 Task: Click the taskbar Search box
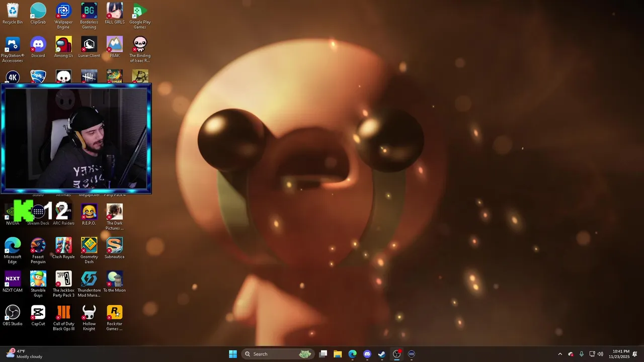278,354
